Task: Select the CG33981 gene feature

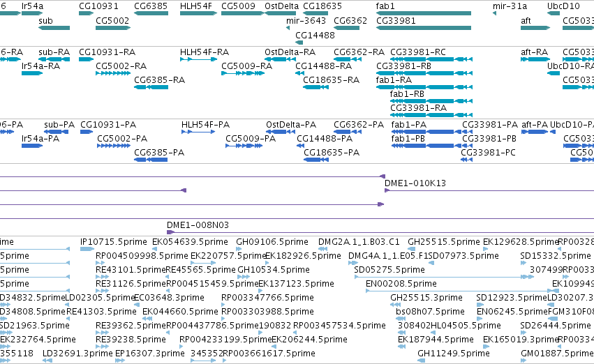Action: click(424, 28)
